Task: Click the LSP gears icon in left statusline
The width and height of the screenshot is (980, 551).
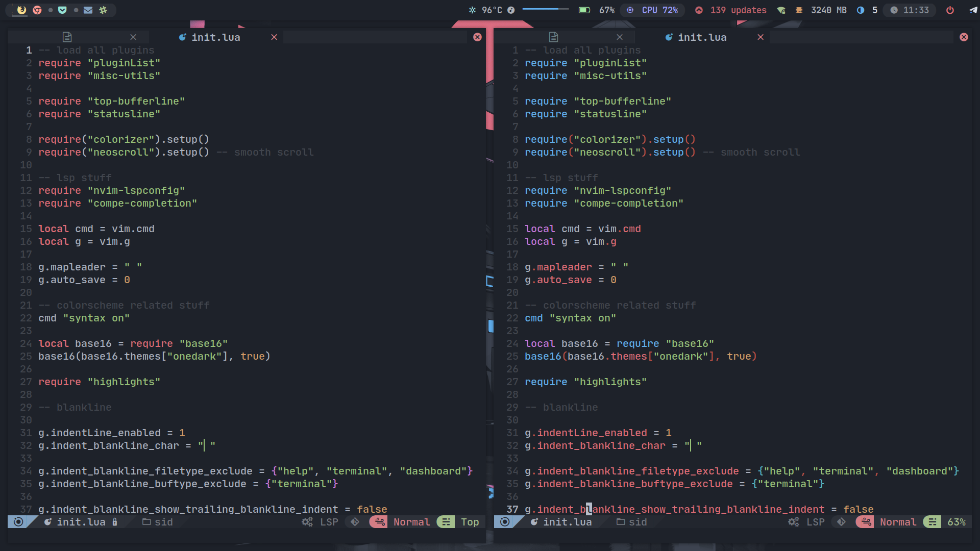Action: [x=307, y=522]
